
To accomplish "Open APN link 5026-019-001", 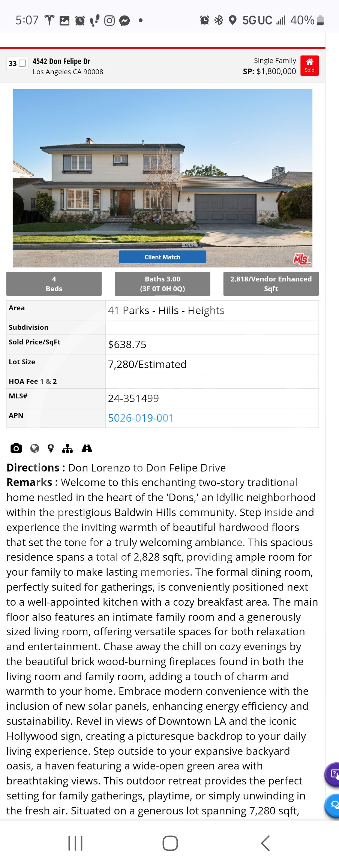I will [141, 418].
